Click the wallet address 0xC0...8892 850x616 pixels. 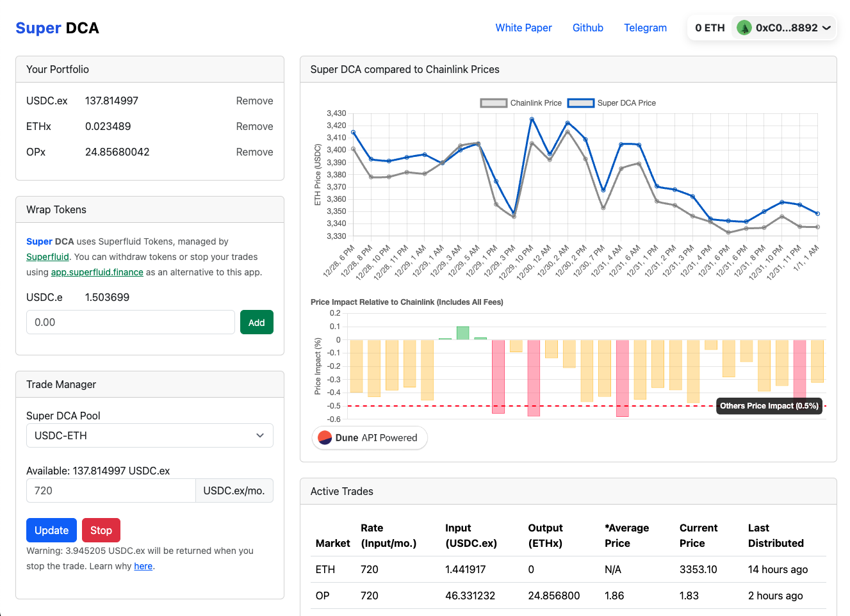pyautogui.click(x=787, y=28)
